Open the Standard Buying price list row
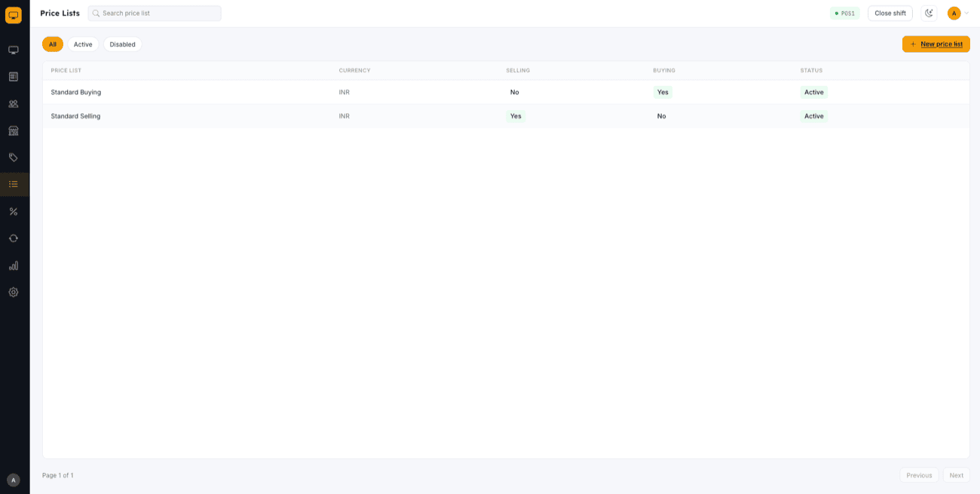 click(x=506, y=92)
